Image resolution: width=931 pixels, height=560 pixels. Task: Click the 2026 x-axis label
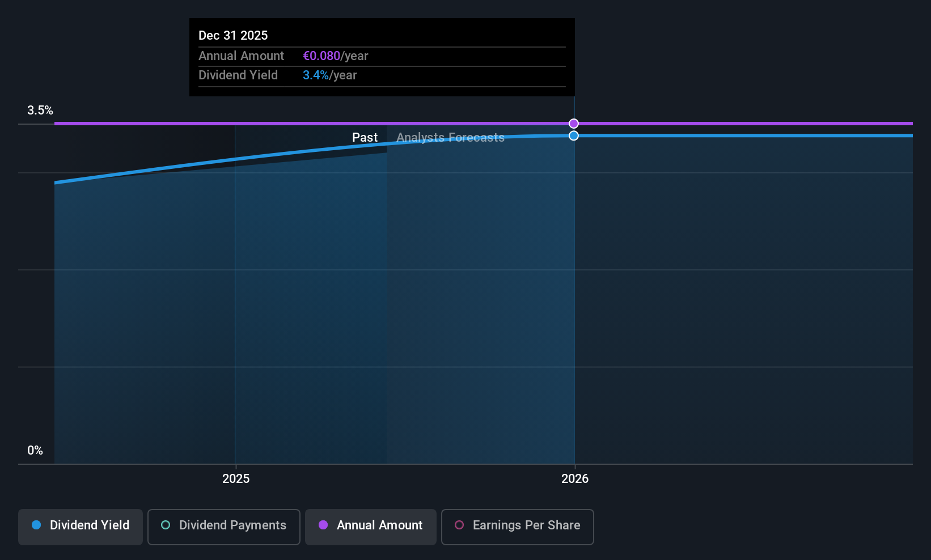pyautogui.click(x=575, y=478)
